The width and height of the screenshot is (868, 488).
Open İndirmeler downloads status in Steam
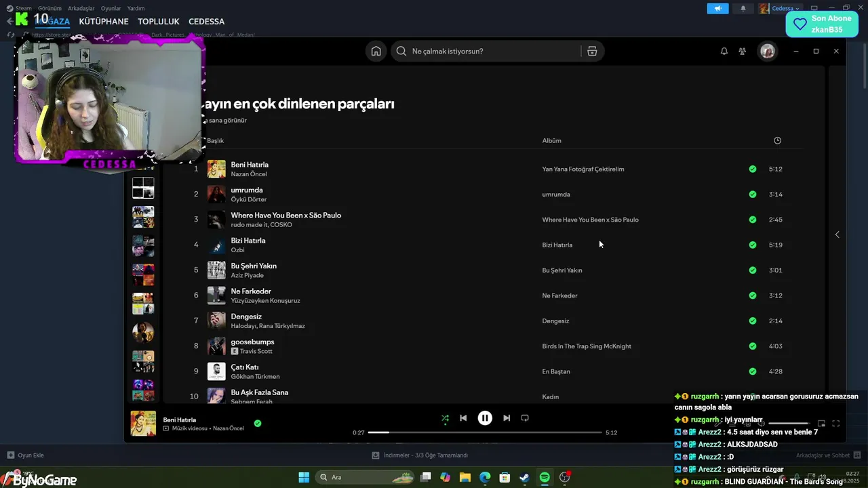(x=420, y=455)
